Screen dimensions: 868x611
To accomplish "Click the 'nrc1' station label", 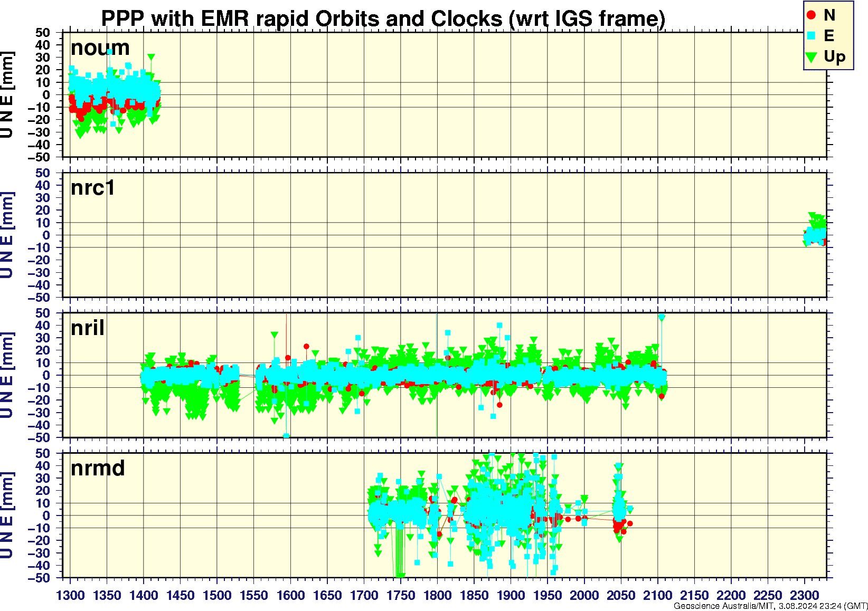I will pos(93,188).
